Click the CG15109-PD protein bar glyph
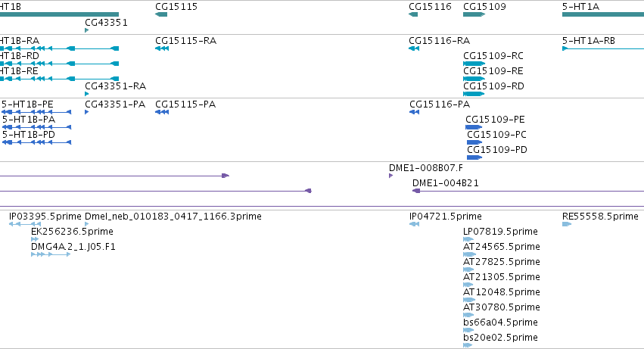This screenshot has height=349, width=644. point(474,158)
